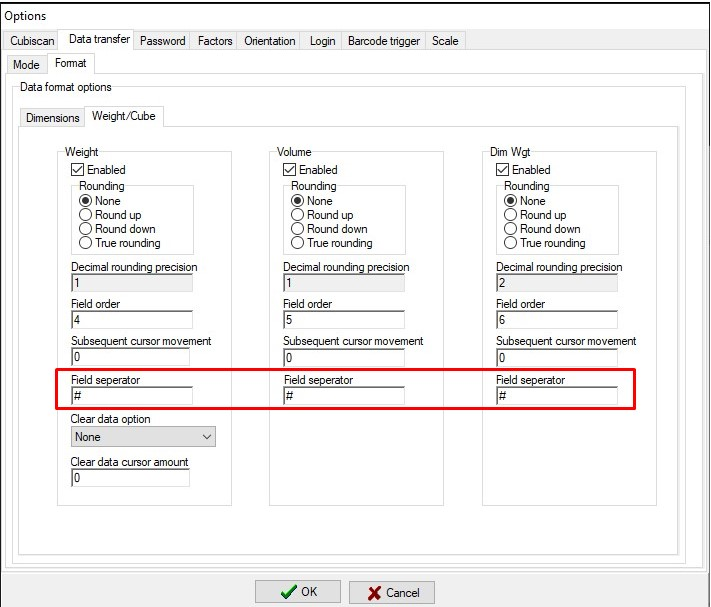Select Round up for Weight rounding
Screen dimensions: 711x607
86,215
